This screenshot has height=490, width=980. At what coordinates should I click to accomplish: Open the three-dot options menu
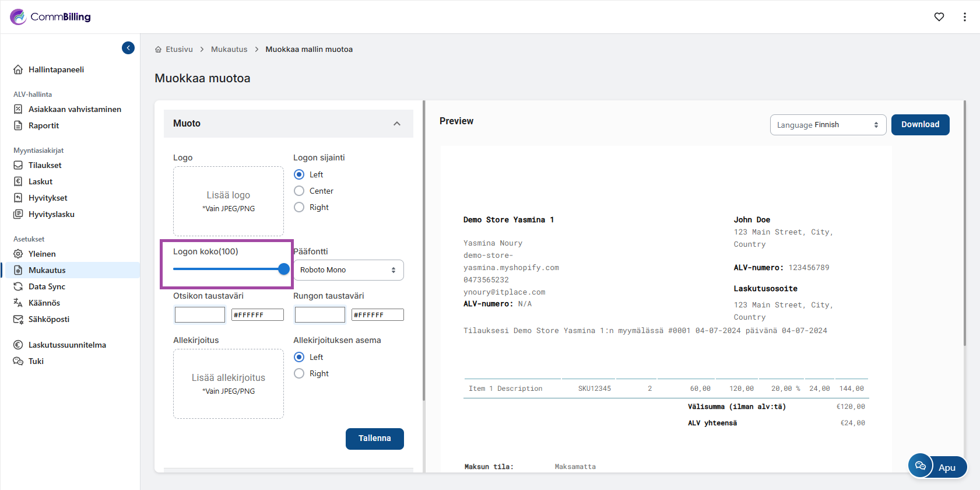[x=964, y=17]
